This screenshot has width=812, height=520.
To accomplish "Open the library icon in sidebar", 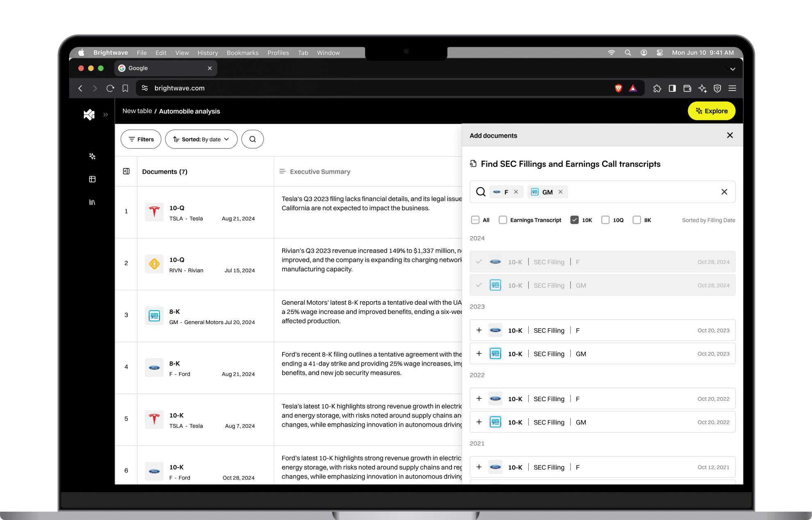I will tap(92, 202).
